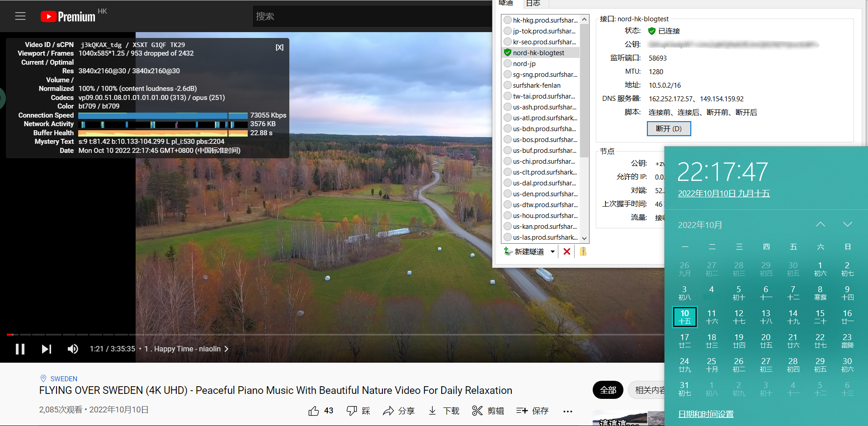
Task: Open date and time settings link
Action: (x=705, y=414)
